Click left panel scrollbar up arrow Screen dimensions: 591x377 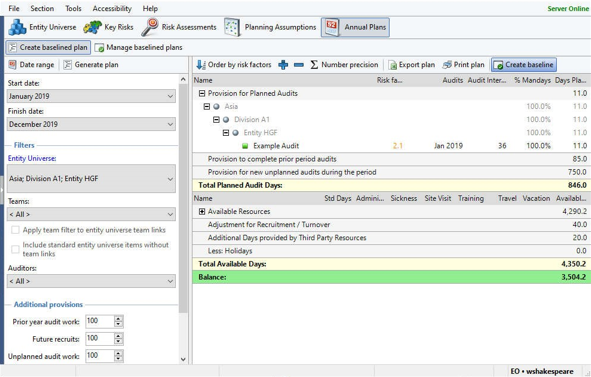183,79
